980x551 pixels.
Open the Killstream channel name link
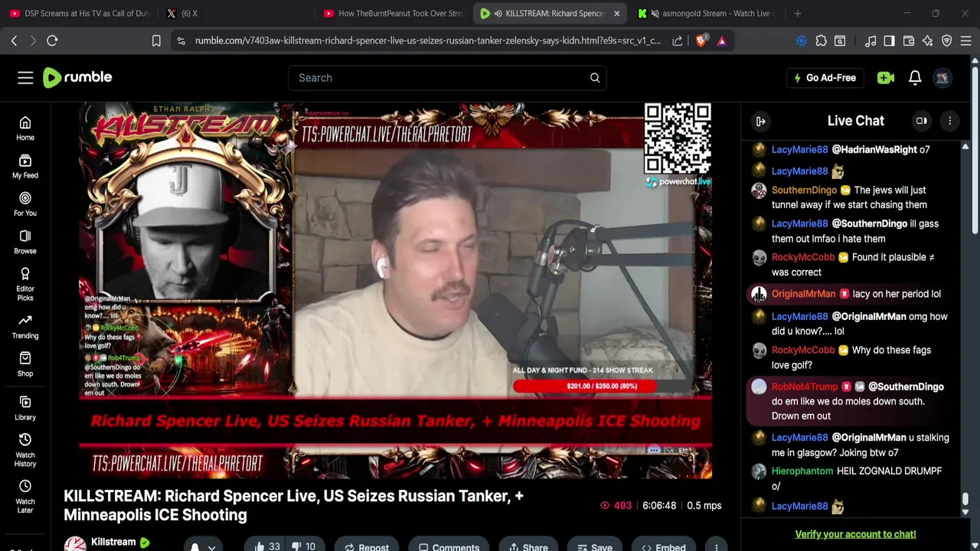[x=113, y=542]
